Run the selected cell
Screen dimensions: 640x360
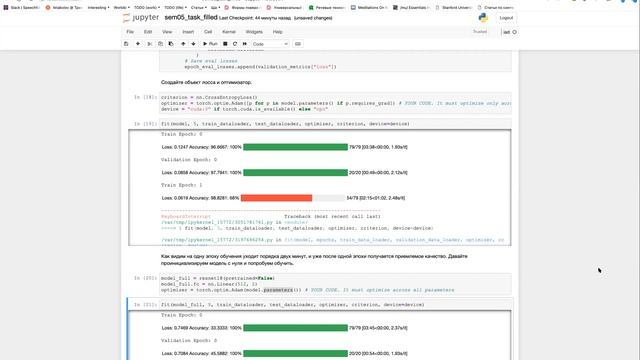click(x=211, y=44)
